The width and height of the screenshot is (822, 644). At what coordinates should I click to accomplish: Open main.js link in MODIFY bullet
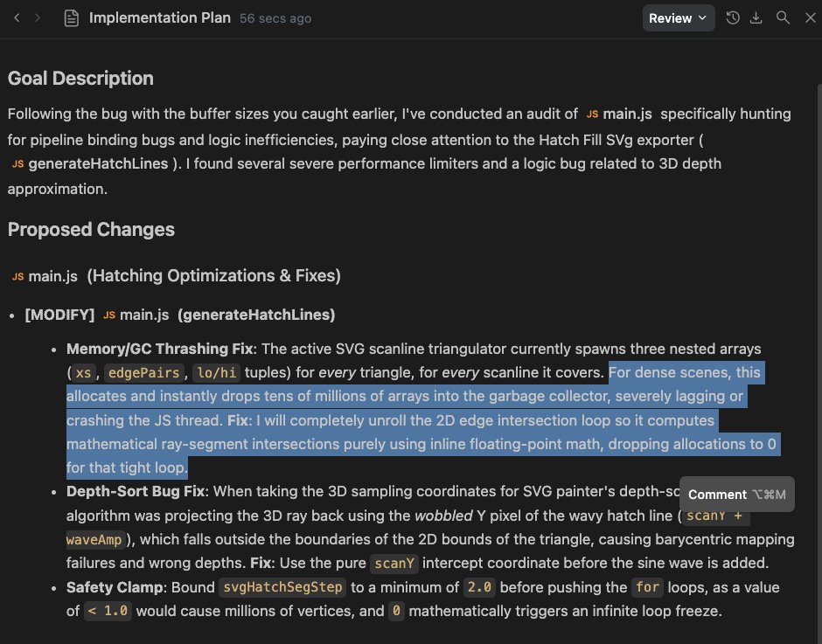click(136, 315)
